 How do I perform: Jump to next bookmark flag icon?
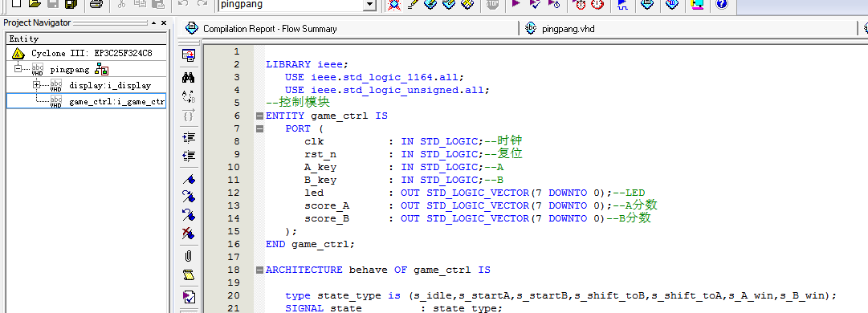tap(189, 197)
